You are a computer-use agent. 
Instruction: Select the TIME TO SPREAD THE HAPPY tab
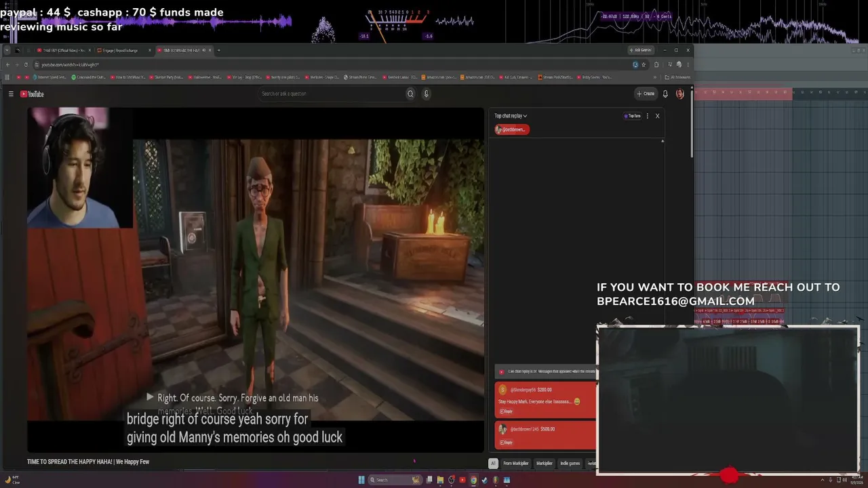[184, 50]
